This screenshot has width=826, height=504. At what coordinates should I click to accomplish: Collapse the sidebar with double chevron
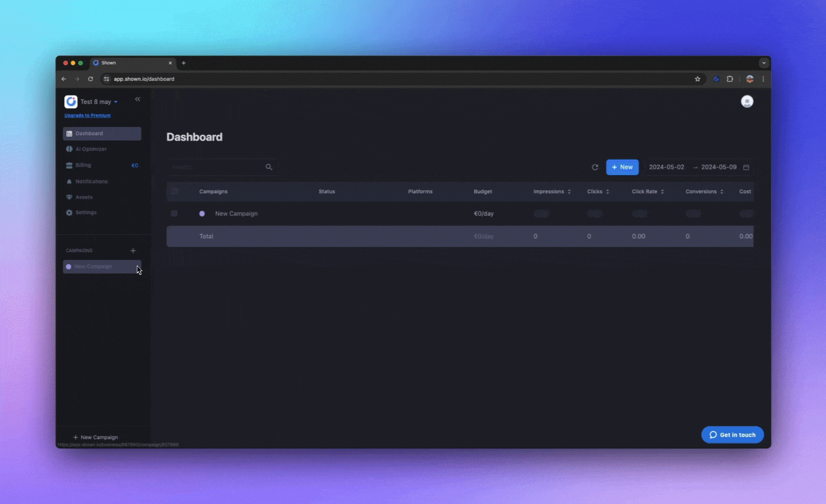[138, 99]
